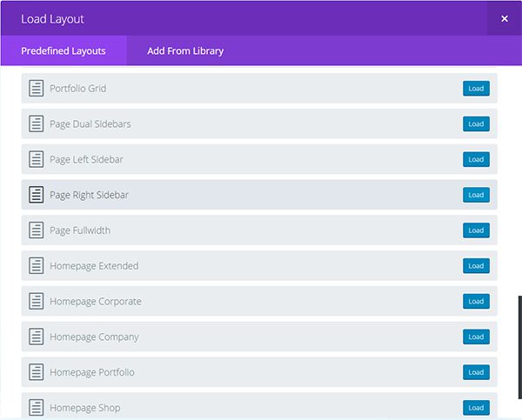
Task: Click the Page Left Sidebar document icon
Action: coord(36,160)
